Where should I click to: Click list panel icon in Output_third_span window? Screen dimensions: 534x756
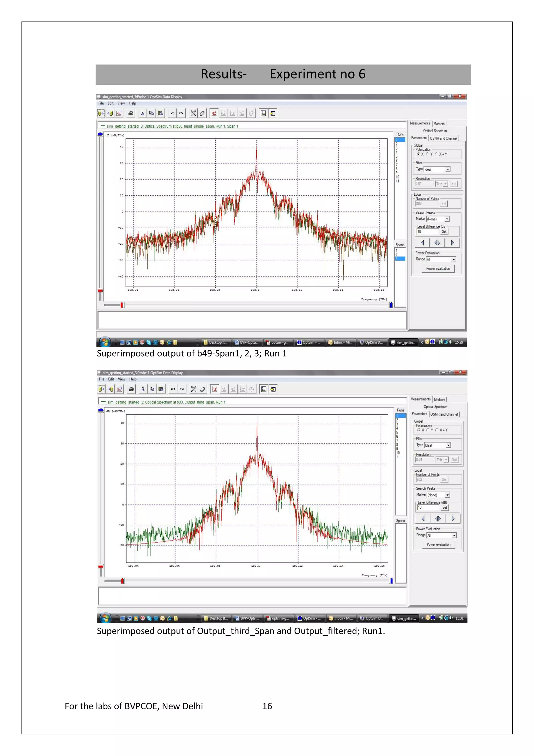point(264,389)
